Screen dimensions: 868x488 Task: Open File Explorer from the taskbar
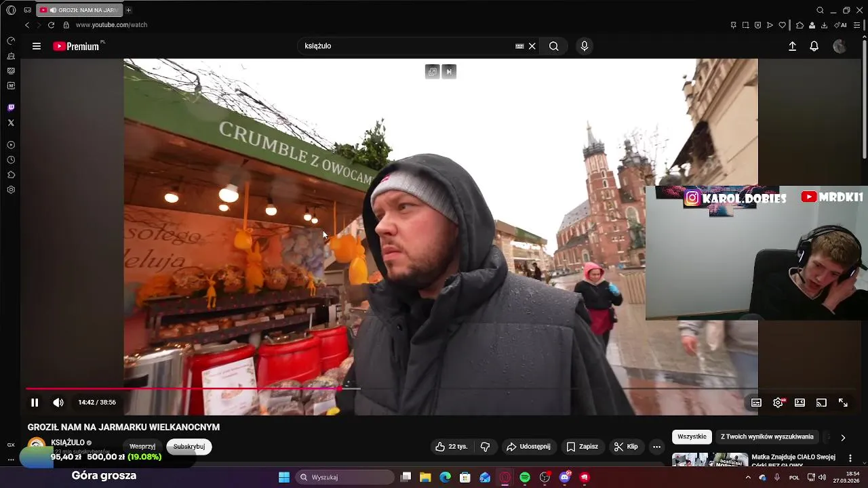click(425, 477)
